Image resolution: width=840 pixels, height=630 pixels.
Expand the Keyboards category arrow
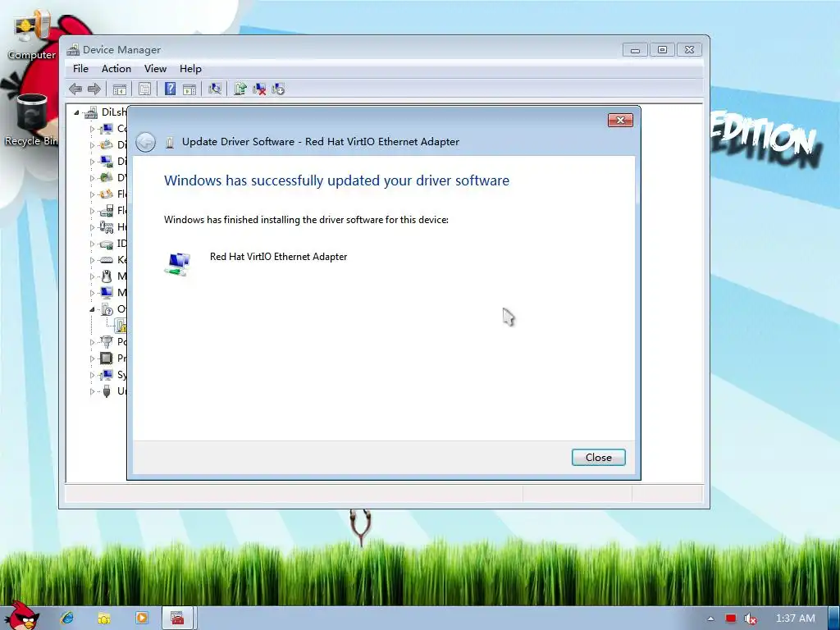92,260
